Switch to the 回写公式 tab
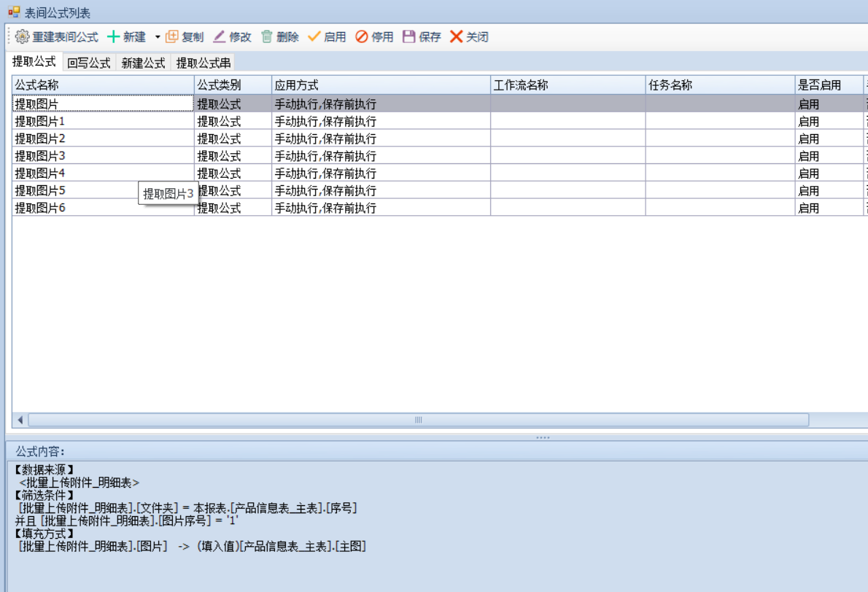Viewport: 868px width, 592px height. click(x=89, y=63)
